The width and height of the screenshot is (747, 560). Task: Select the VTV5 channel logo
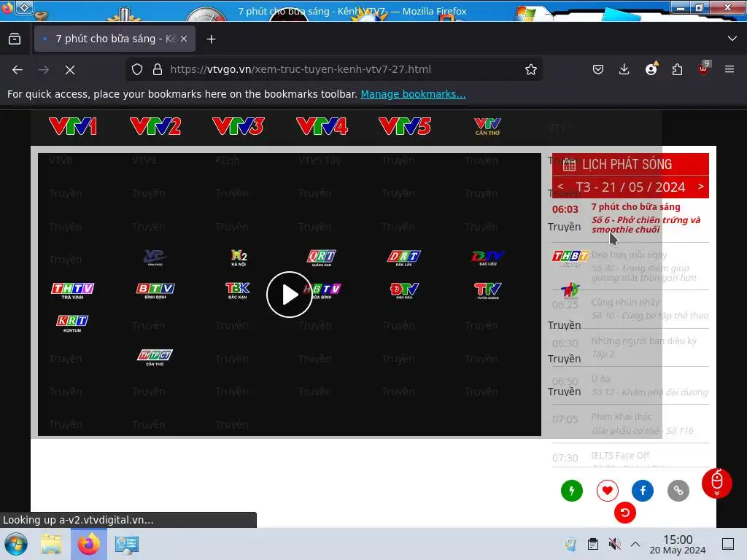pos(405,127)
